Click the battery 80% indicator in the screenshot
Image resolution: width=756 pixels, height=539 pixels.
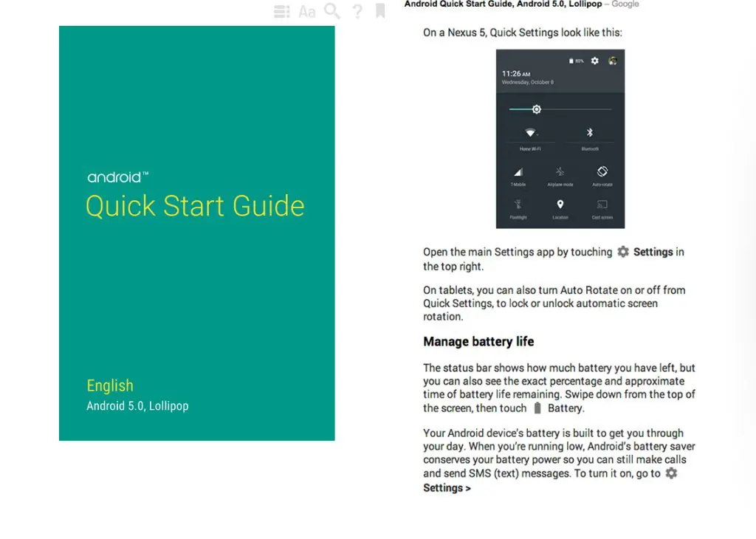[576, 61]
